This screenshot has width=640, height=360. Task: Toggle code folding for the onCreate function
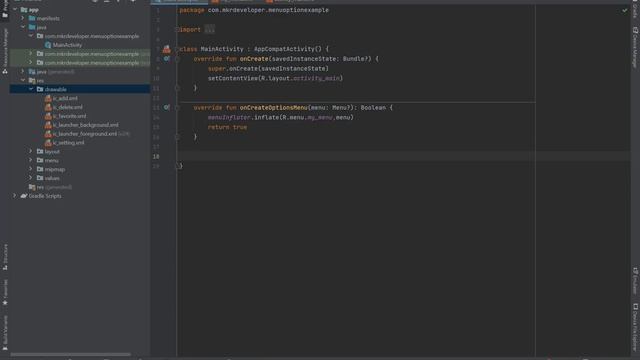pos(177,59)
